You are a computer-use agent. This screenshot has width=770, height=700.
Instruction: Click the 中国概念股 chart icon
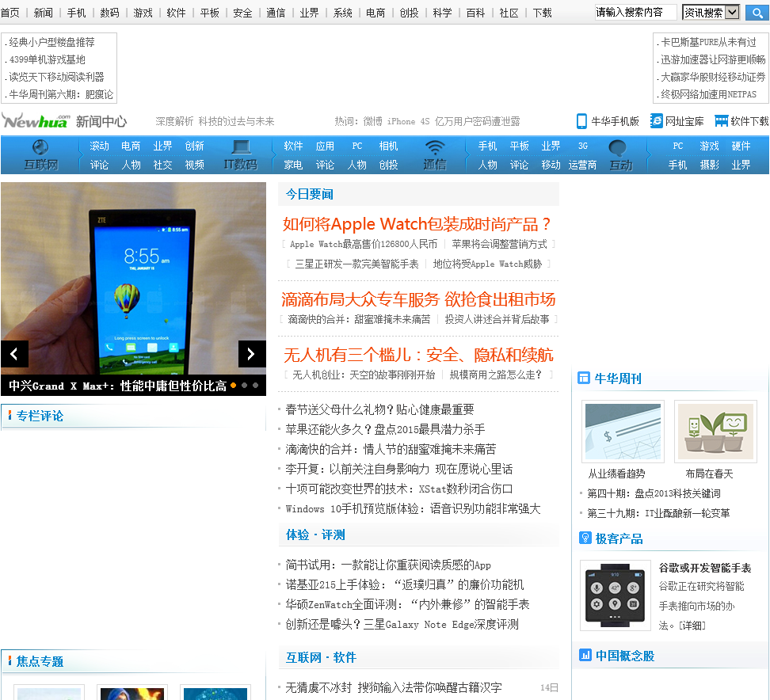point(585,655)
